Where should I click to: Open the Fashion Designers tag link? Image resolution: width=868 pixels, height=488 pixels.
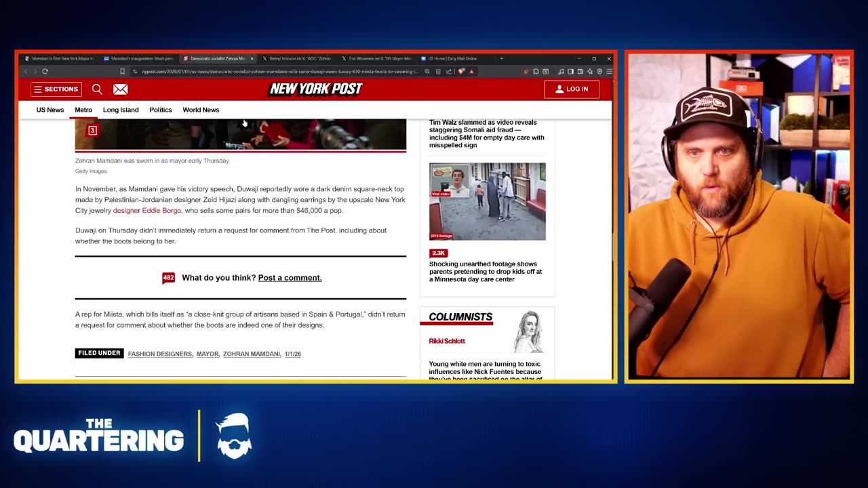[x=160, y=354]
